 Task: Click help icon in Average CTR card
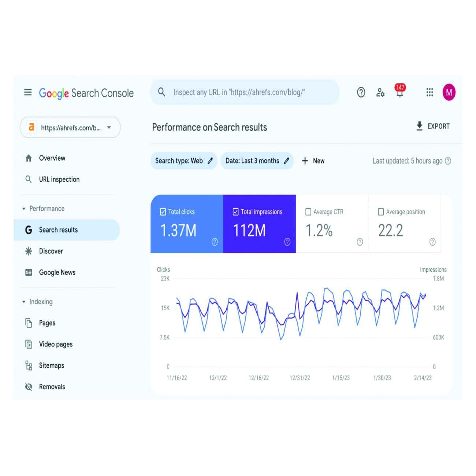(360, 242)
